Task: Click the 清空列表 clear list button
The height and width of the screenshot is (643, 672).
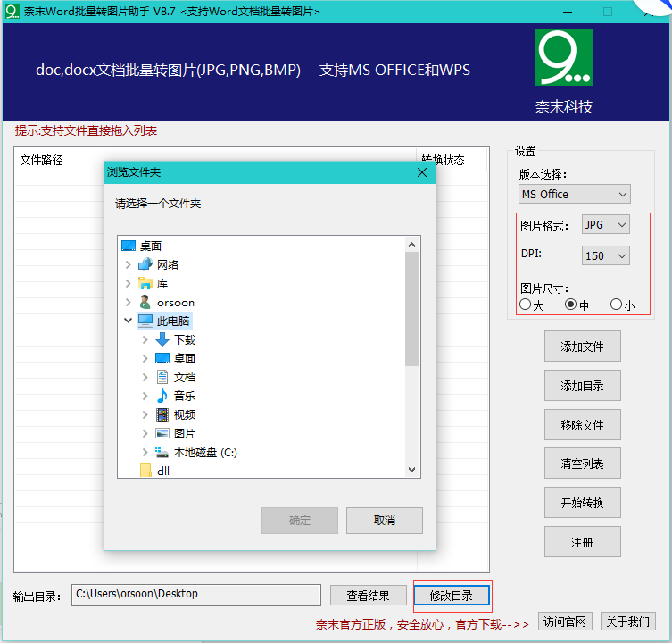Action: [x=583, y=463]
